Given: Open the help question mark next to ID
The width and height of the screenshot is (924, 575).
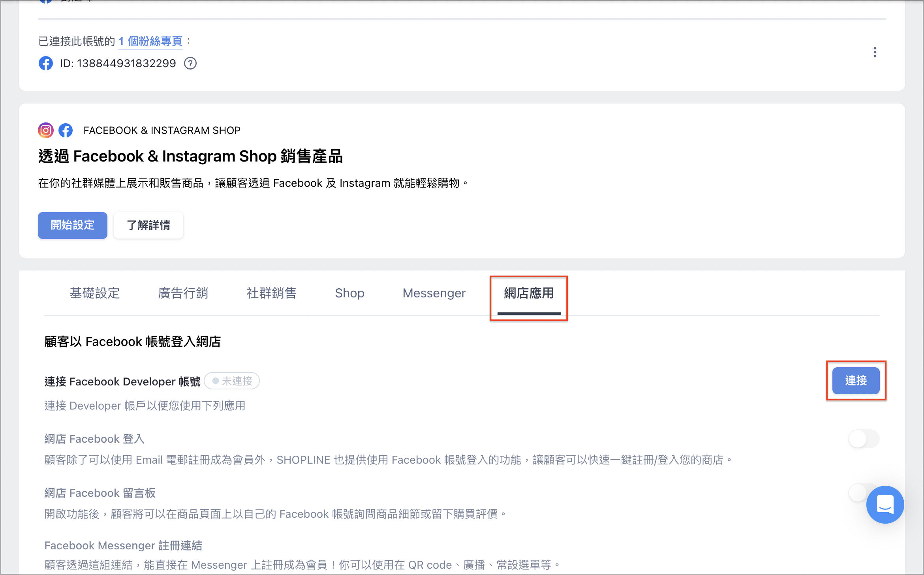Looking at the screenshot, I should pyautogui.click(x=190, y=63).
